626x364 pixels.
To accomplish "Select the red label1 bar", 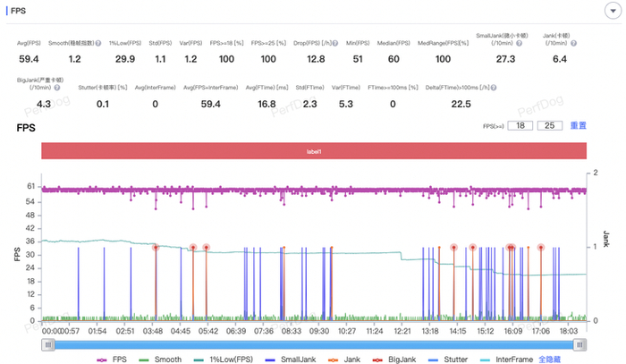I will [x=314, y=151].
